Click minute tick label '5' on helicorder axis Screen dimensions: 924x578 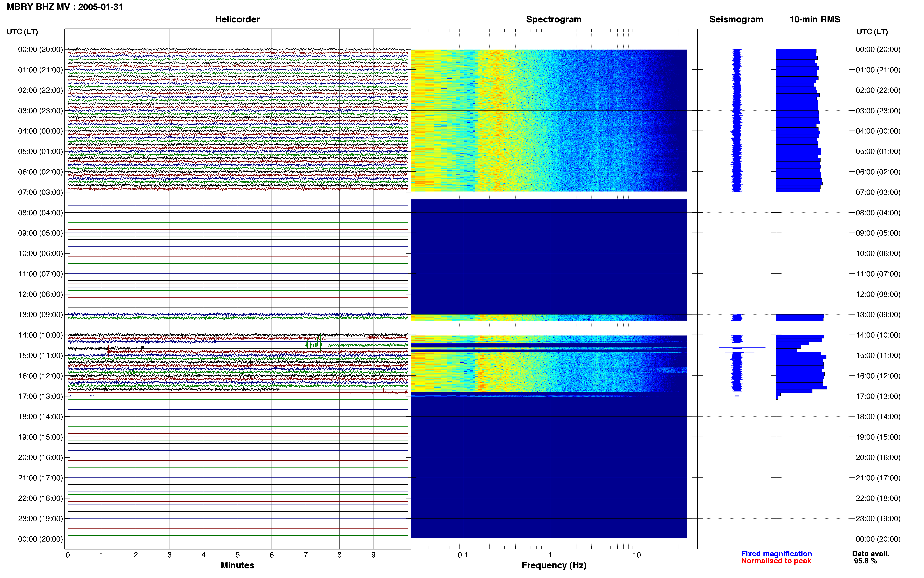coord(238,555)
